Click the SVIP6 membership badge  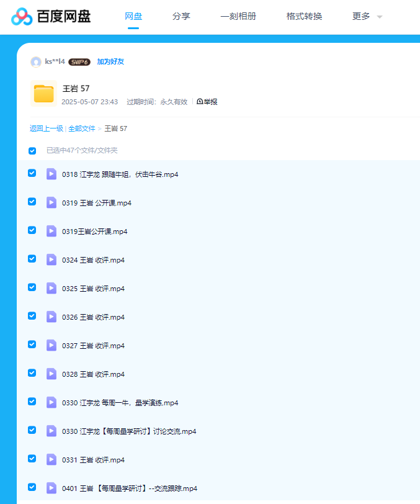79,61
